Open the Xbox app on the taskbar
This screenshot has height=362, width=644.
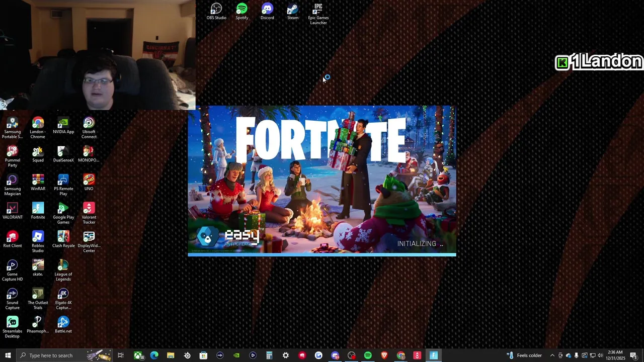pyautogui.click(x=138, y=355)
